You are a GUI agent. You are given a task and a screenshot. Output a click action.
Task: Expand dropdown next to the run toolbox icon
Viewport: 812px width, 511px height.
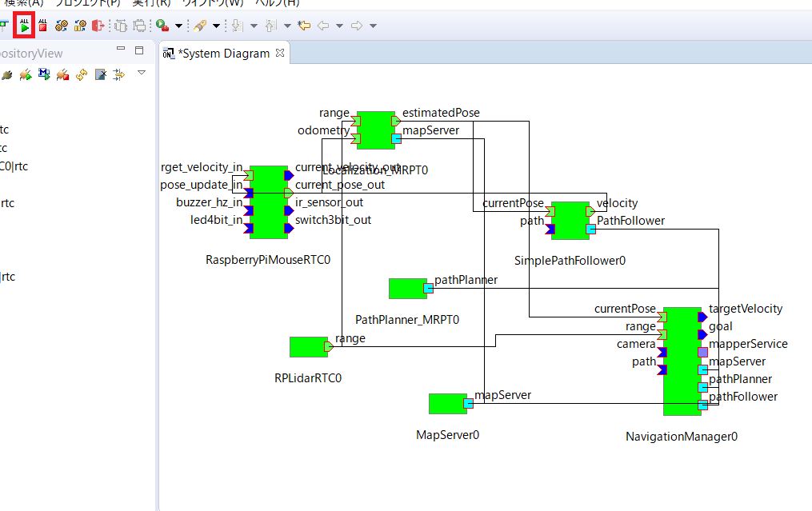click(x=178, y=26)
